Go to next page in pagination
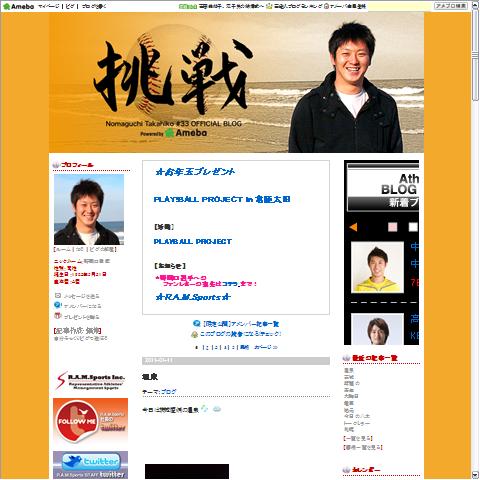This screenshot has width=480, height=480. pos(265,347)
